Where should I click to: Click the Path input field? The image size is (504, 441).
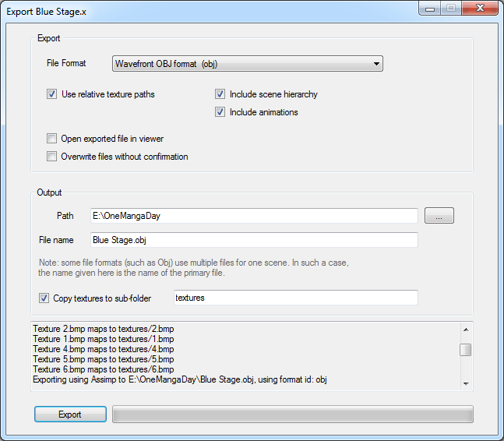pos(254,216)
